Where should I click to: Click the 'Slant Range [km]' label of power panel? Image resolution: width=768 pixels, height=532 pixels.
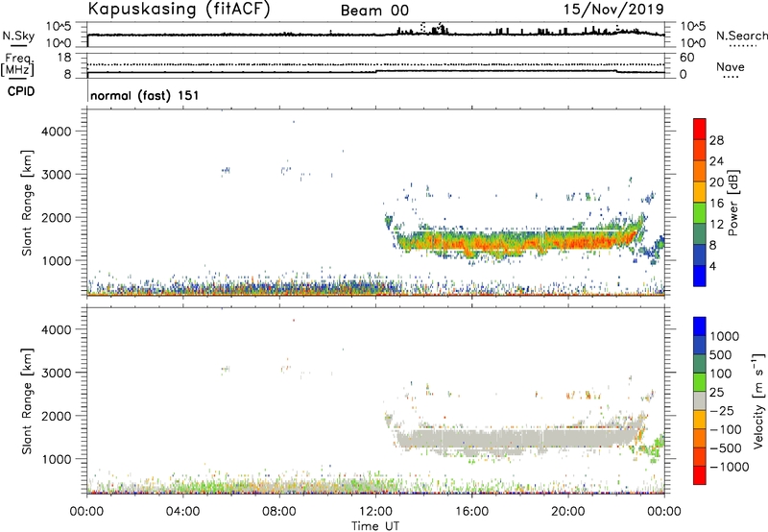[27, 203]
